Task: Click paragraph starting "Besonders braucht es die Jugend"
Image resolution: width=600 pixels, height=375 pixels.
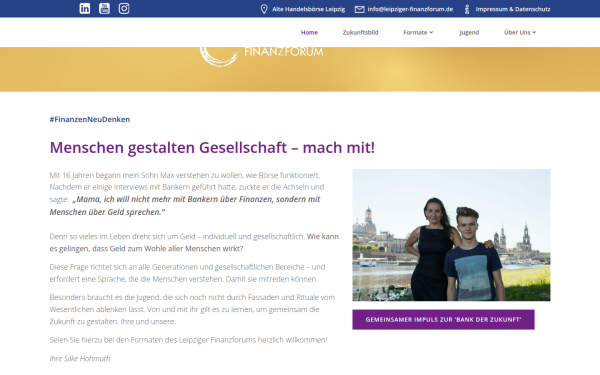Action: pyautogui.click(x=192, y=309)
